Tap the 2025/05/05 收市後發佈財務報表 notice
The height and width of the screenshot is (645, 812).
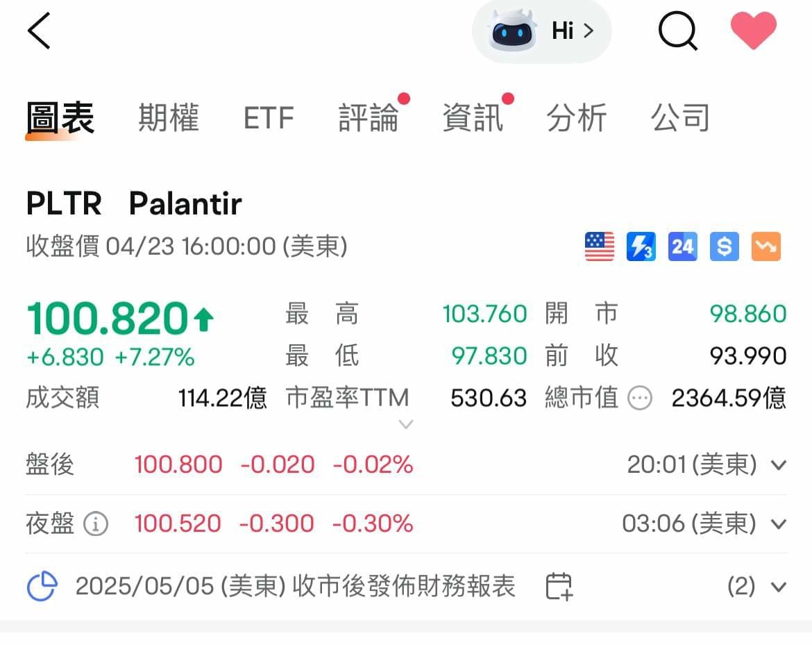point(295,587)
